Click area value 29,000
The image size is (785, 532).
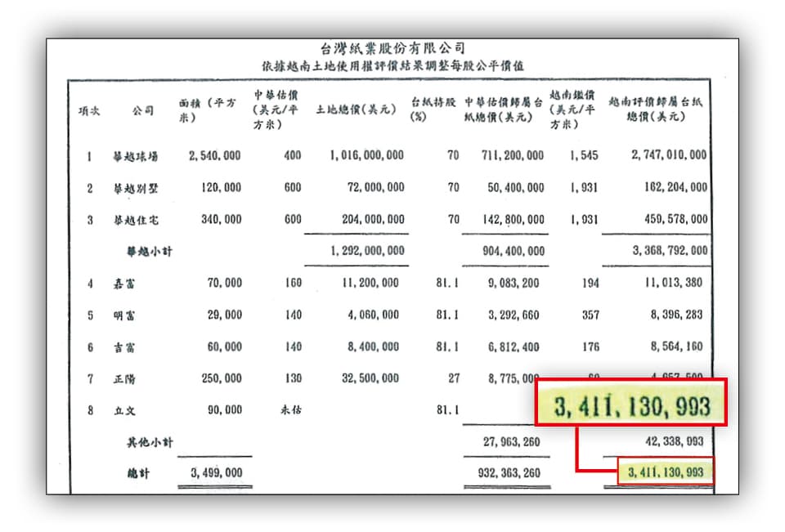[224, 315]
